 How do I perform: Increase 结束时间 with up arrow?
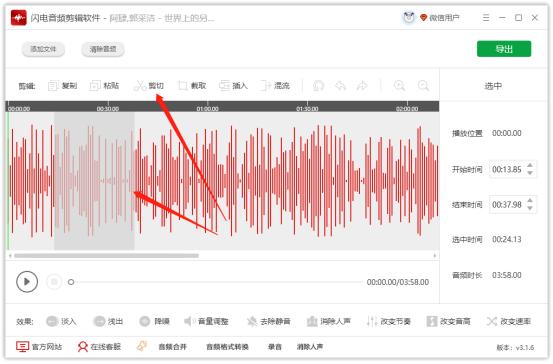[x=530, y=201]
